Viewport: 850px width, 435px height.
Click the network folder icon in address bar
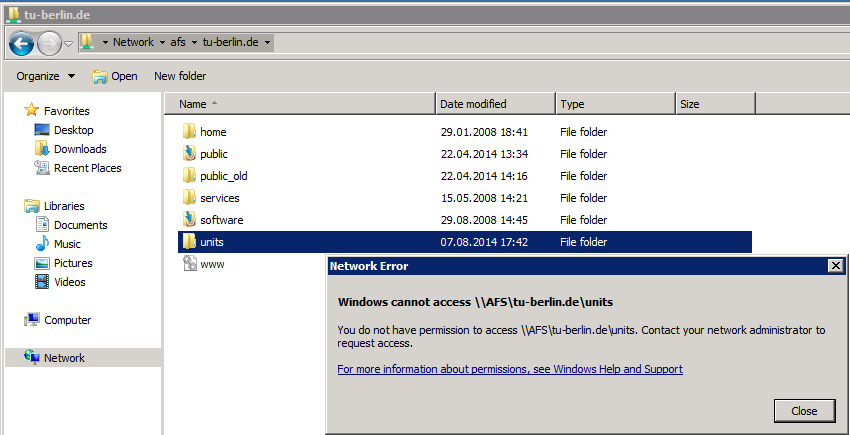[87, 42]
